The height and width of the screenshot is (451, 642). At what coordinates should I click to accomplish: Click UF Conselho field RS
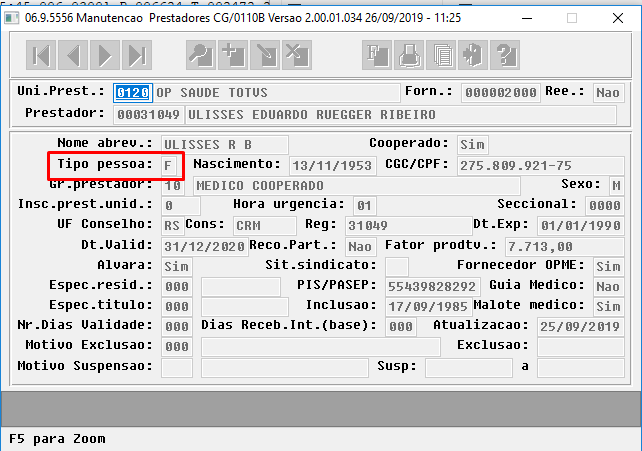172,226
